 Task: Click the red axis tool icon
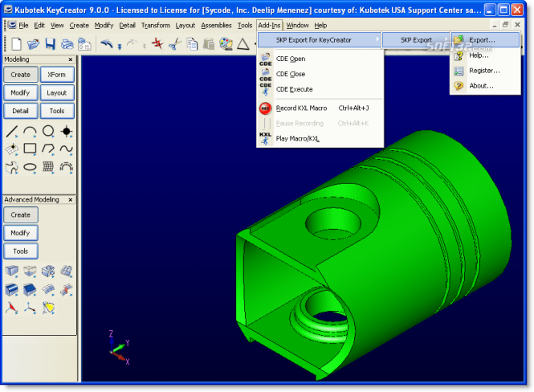point(12,308)
